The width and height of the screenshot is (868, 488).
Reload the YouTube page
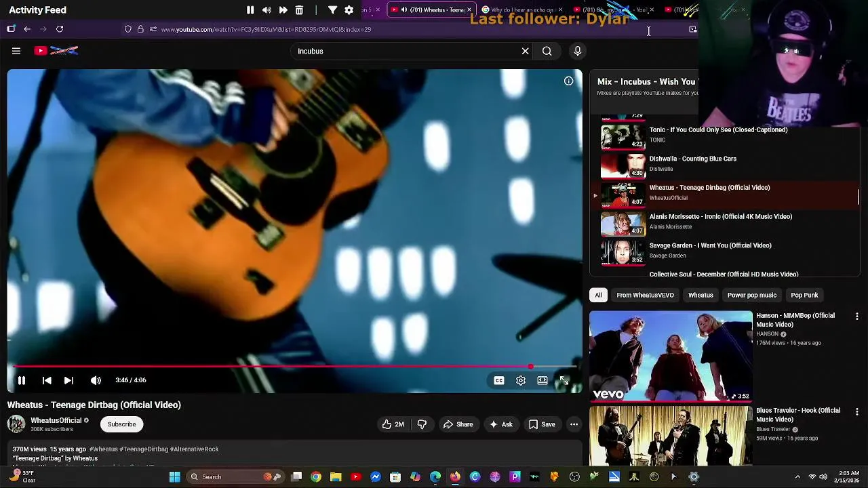point(60,29)
